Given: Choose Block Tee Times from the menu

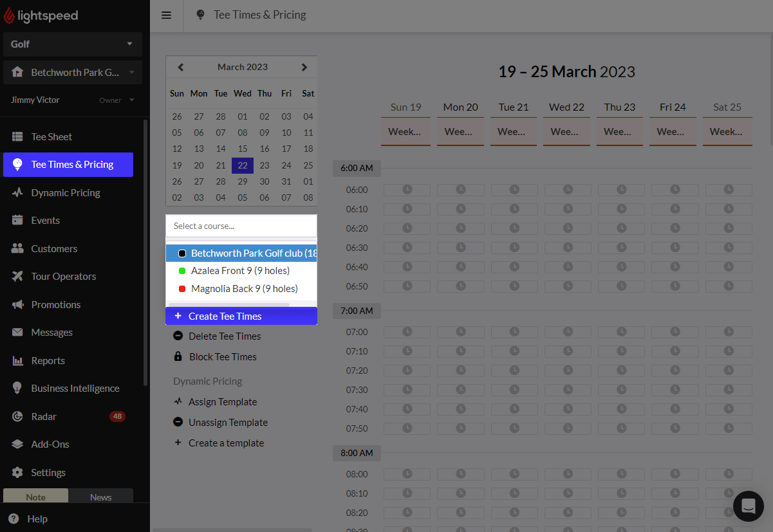Looking at the screenshot, I should click(222, 356).
